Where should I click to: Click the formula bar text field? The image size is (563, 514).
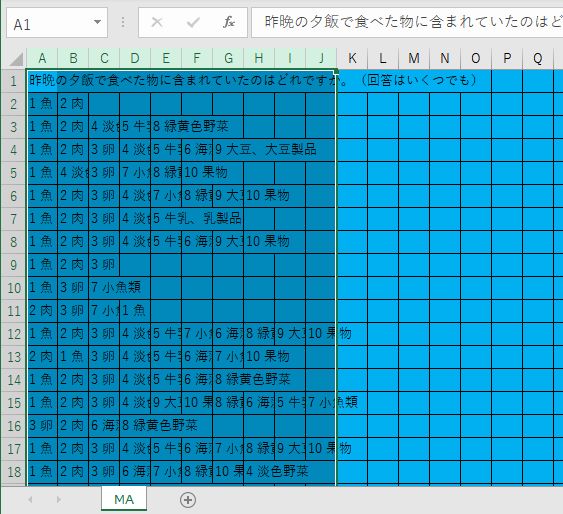(x=407, y=22)
